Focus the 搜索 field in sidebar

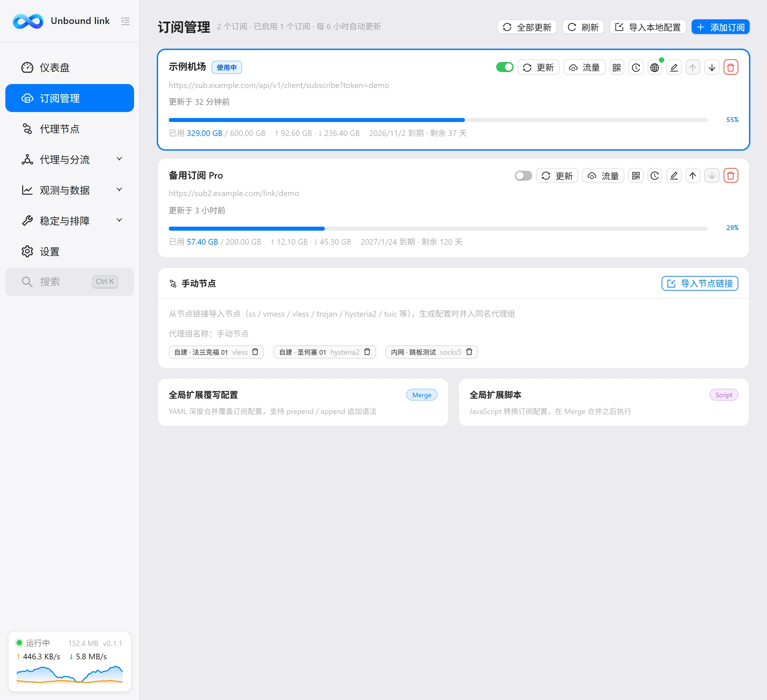[70, 282]
